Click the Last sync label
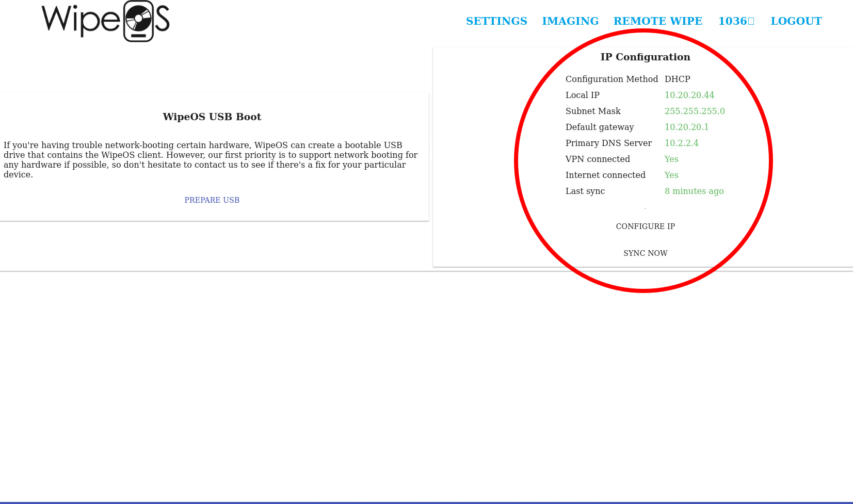Viewport: 853px width, 504px height. pyautogui.click(x=585, y=191)
